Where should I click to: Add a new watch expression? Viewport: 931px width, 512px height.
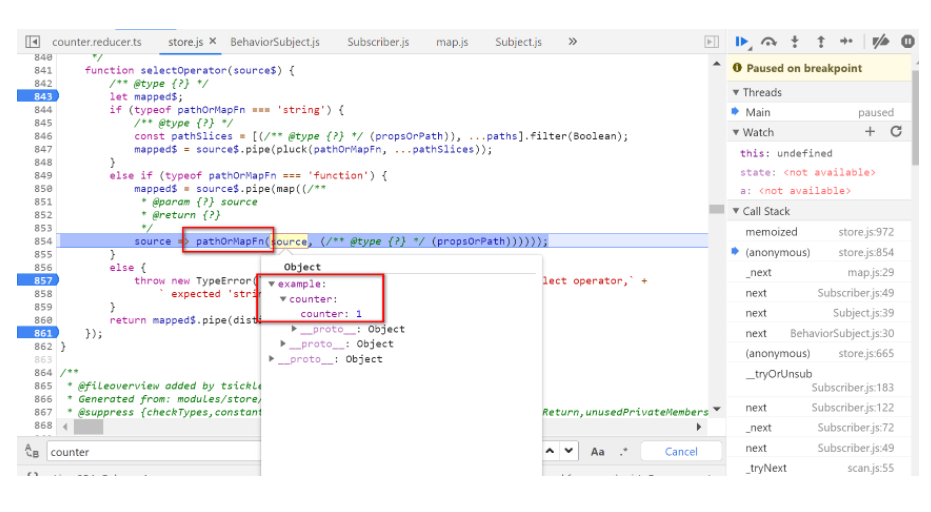click(870, 132)
